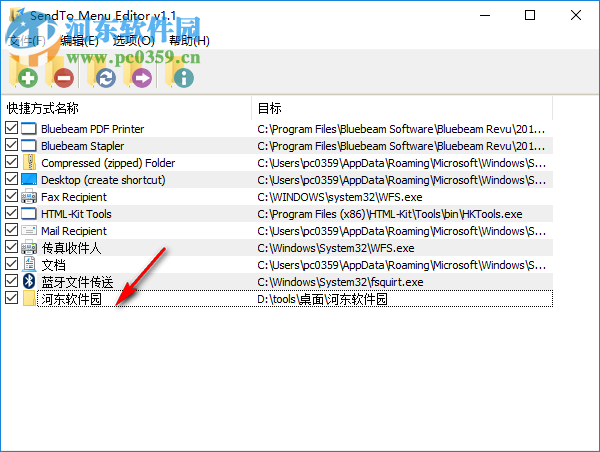The height and width of the screenshot is (452, 600).
Task: Click the Compressed (zipped) Folder zip icon
Action: pyautogui.click(x=29, y=162)
